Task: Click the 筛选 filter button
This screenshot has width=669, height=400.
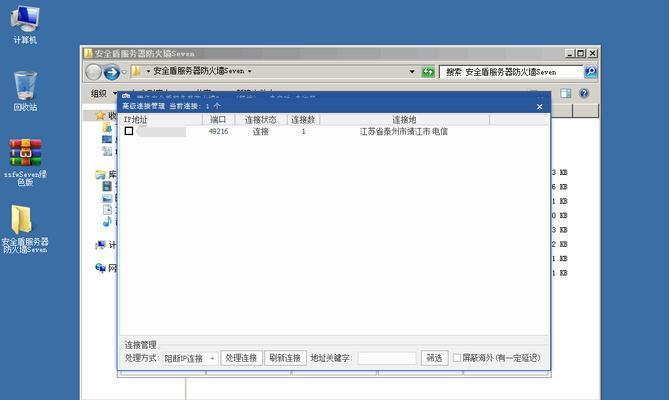Action: coord(434,358)
